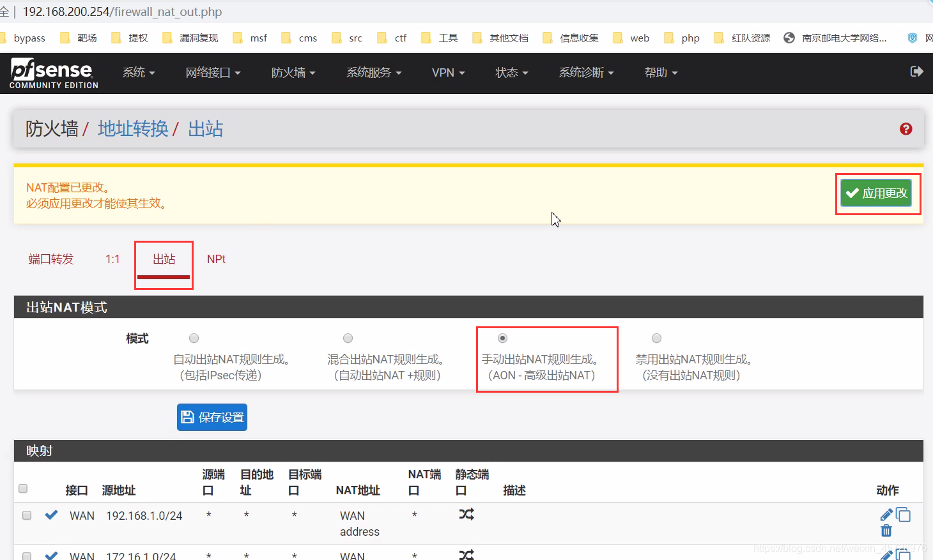
Task: Click the pfSense Community Edition logo
Action: [x=54, y=73]
